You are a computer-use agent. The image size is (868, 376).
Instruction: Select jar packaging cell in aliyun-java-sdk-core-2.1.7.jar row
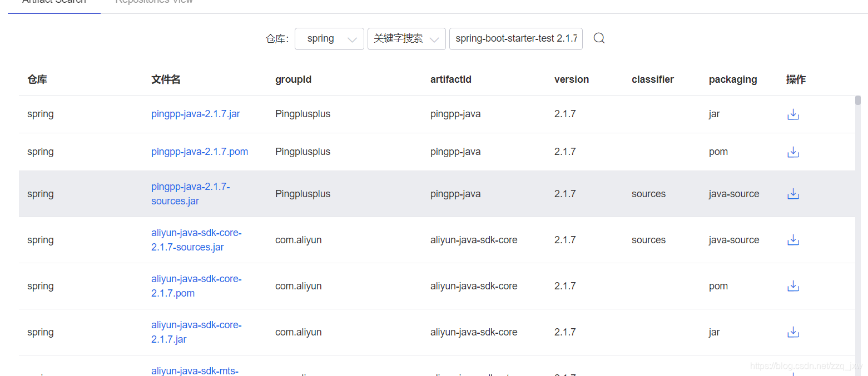click(x=715, y=332)
